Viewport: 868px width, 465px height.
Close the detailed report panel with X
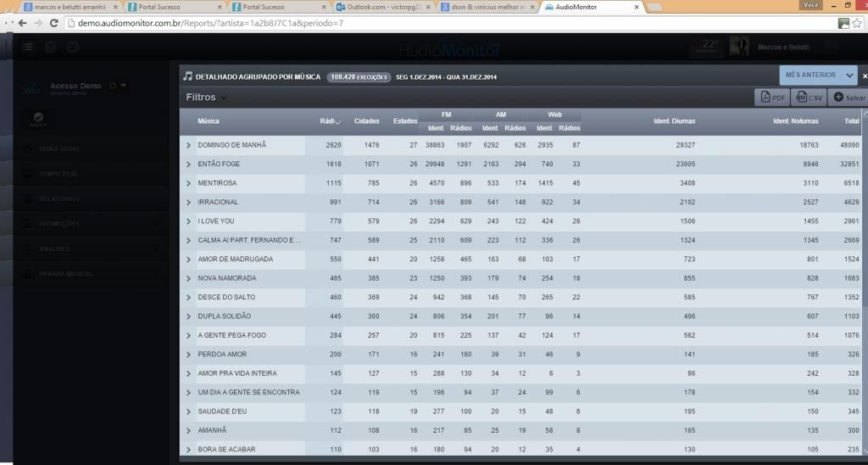point(864,76)
